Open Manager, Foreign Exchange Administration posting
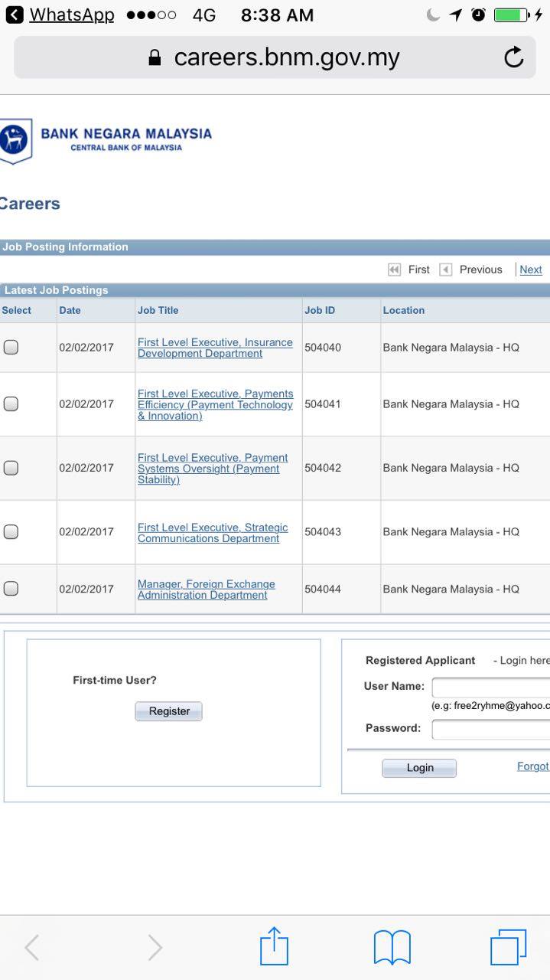550x980 pixels. (207, 590)
